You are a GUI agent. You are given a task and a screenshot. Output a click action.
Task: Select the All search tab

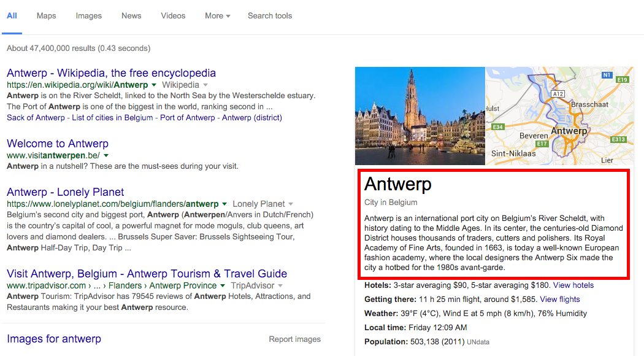12,15
